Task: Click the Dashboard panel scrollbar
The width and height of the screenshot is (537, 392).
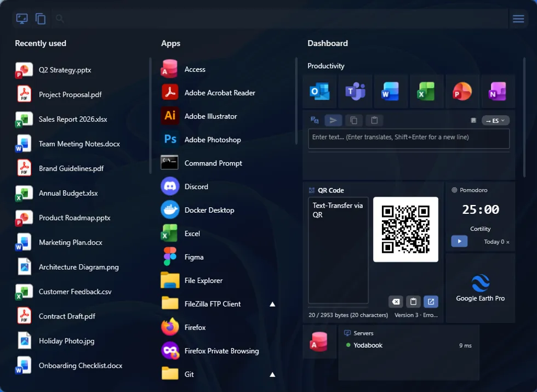Action: click(524, 117)
